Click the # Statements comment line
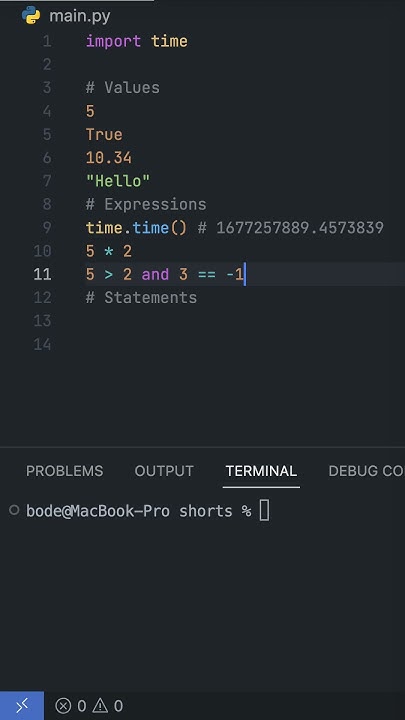Image resolution: width=405 pixels, height=720 pixels. 141,298
